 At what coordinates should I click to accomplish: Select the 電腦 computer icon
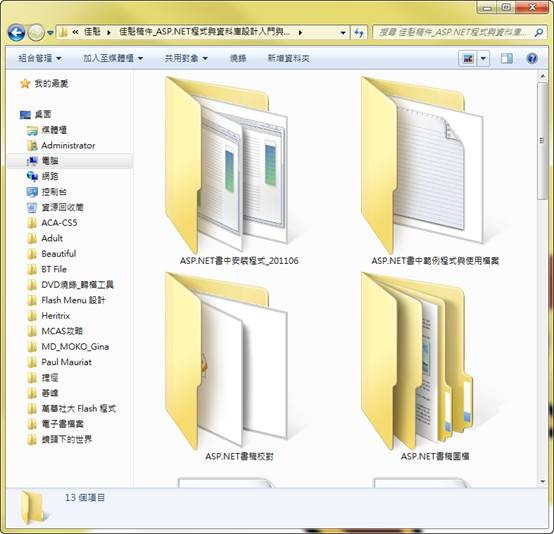tap(32, 161)
